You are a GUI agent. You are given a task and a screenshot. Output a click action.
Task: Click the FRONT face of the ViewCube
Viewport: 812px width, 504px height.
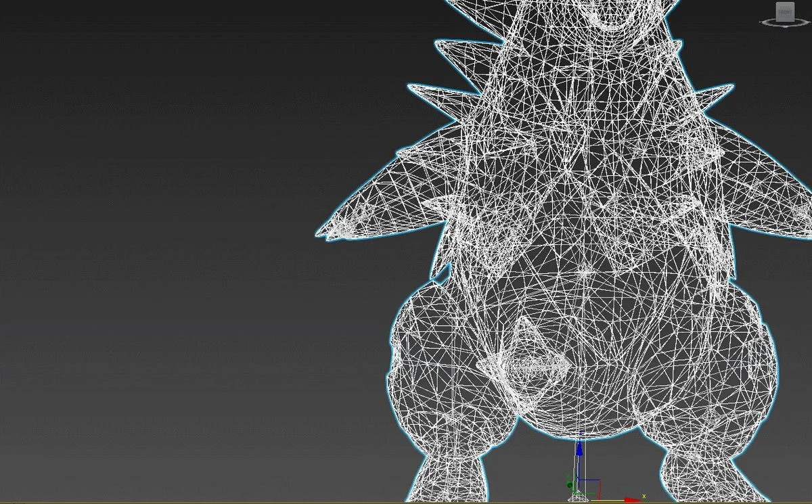pos(785,11)
